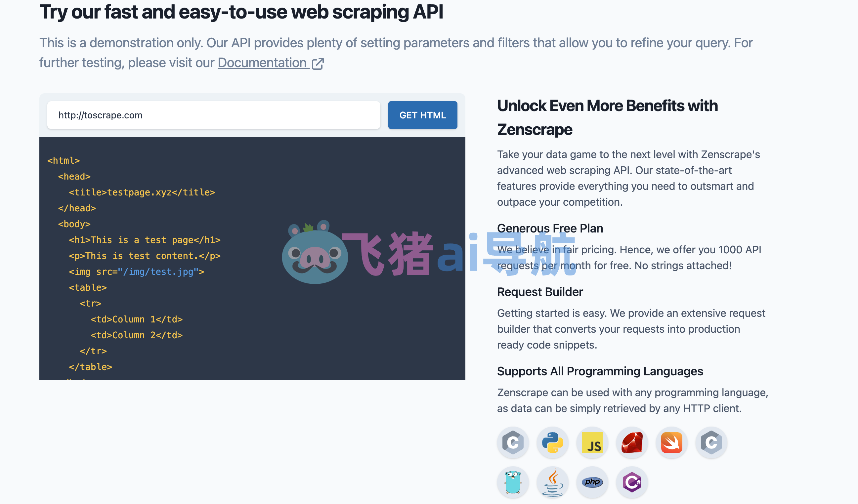Click the /img/test.jpg path in code
The height and width of the screenshot is (504, 858).
[158, 272]
